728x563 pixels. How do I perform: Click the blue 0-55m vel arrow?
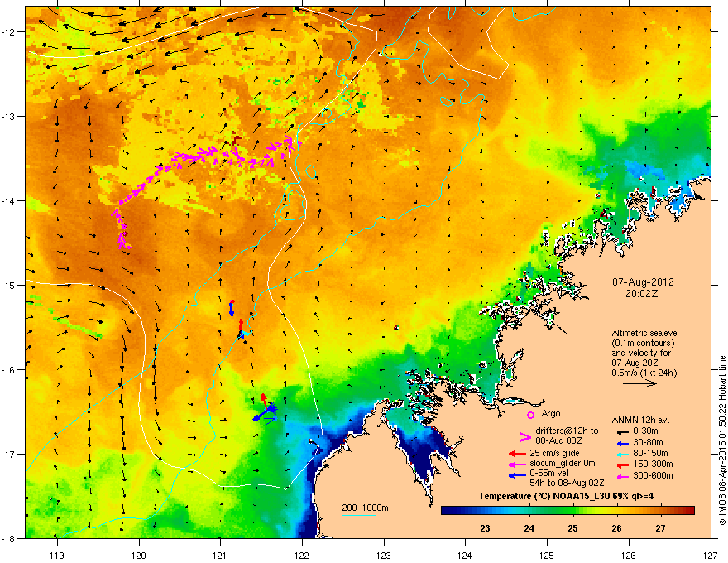point(517,475)
